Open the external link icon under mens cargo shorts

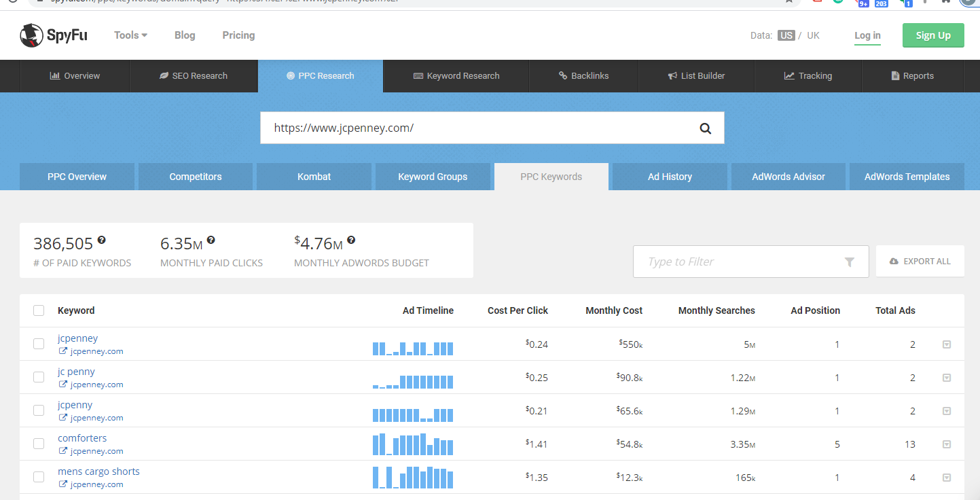click(x=63, y=484)
